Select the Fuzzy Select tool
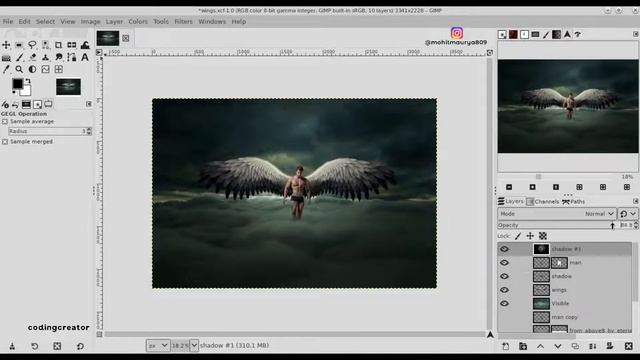640x360 pixels. pos(45,45)
